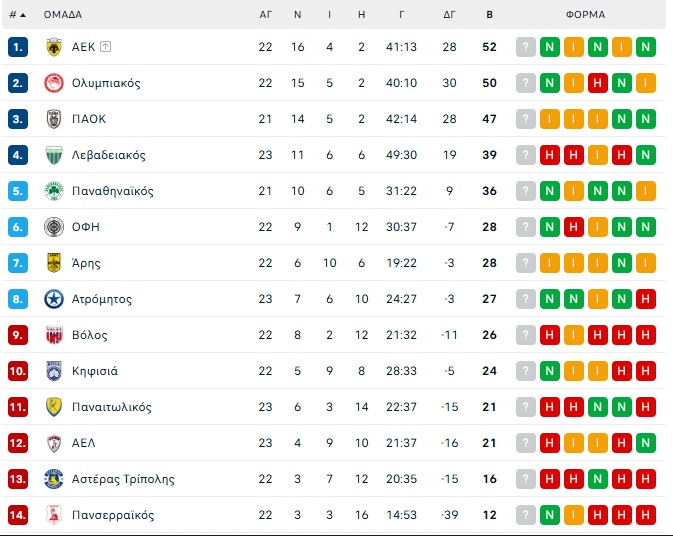Click the AEK team crest icon
673x536 pixels.
click(x=54, y=47)
